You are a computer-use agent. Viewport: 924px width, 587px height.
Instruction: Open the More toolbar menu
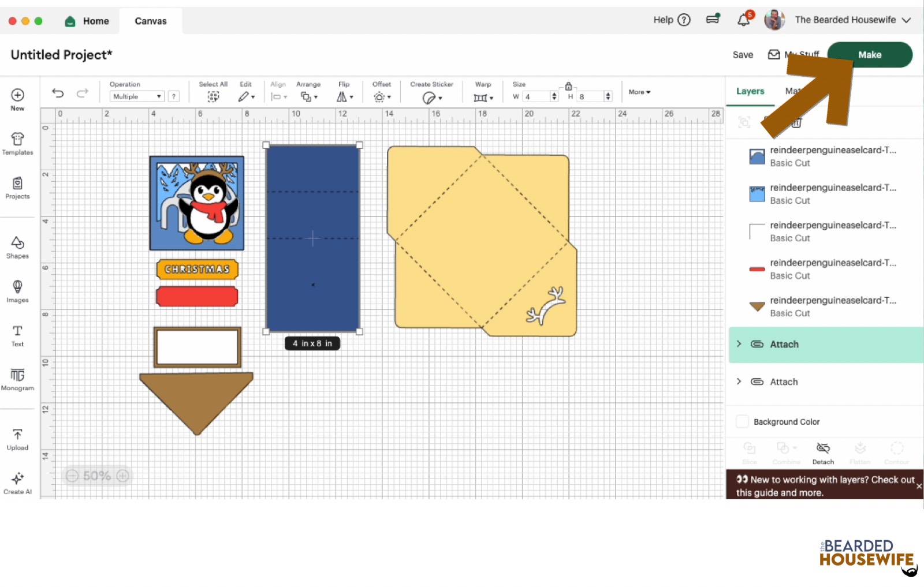(639, 92)
